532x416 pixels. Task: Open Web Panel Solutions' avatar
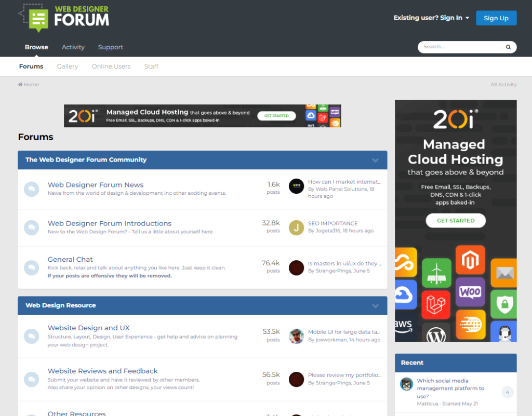tap(296, 186)
